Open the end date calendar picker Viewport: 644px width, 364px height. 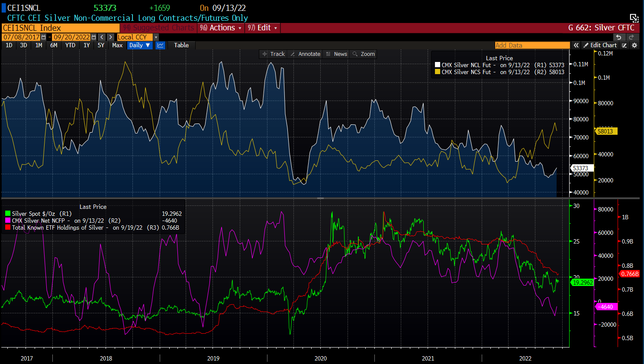coord(94,37)
